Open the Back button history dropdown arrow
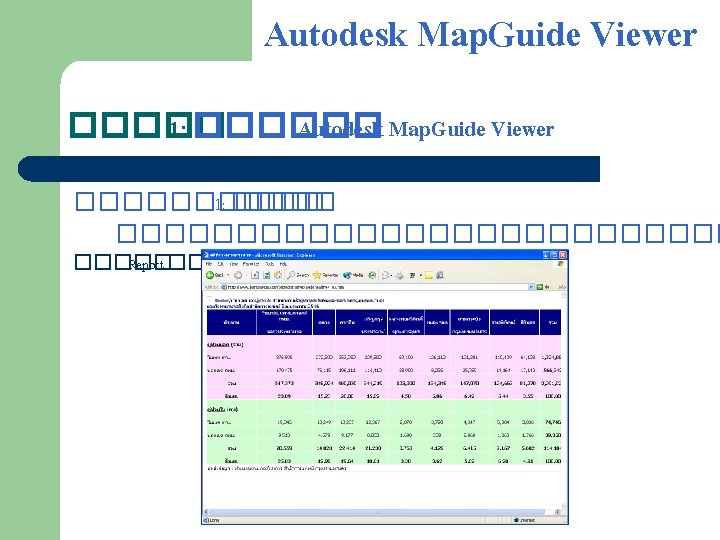The height and width of the screenshot is (540, 720). coord(228,275)
